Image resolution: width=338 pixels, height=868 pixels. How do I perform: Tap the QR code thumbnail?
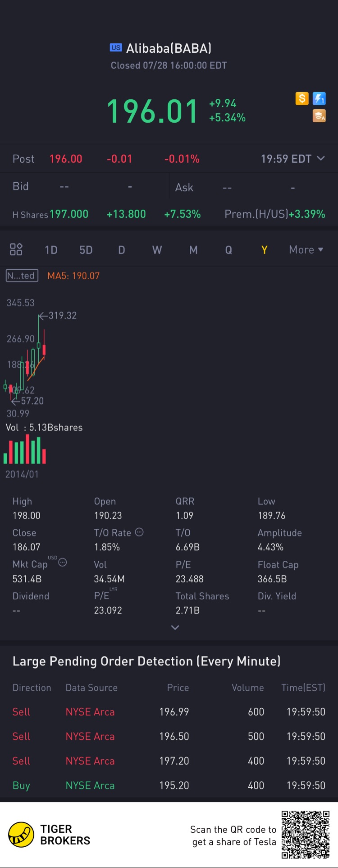coord(306,835)
